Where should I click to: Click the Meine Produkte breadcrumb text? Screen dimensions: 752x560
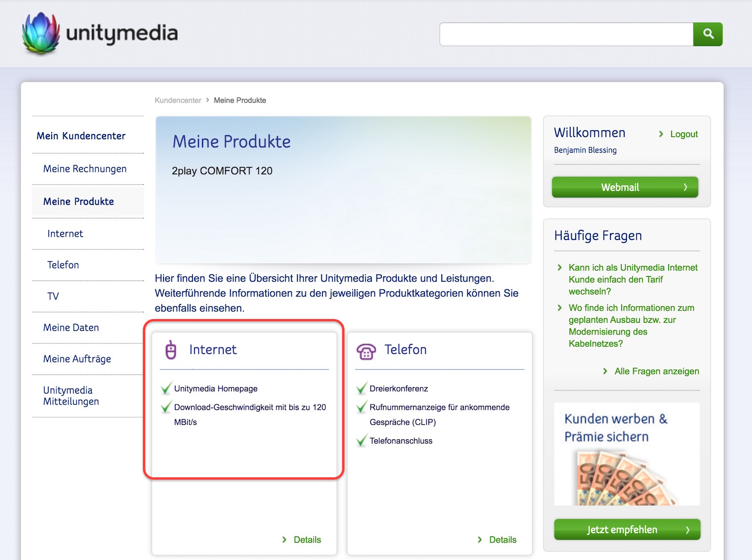coord(240,100)
